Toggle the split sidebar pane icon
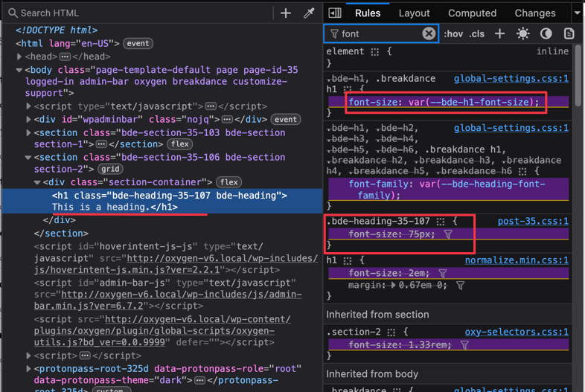585x392 pixels. (335, 13)
